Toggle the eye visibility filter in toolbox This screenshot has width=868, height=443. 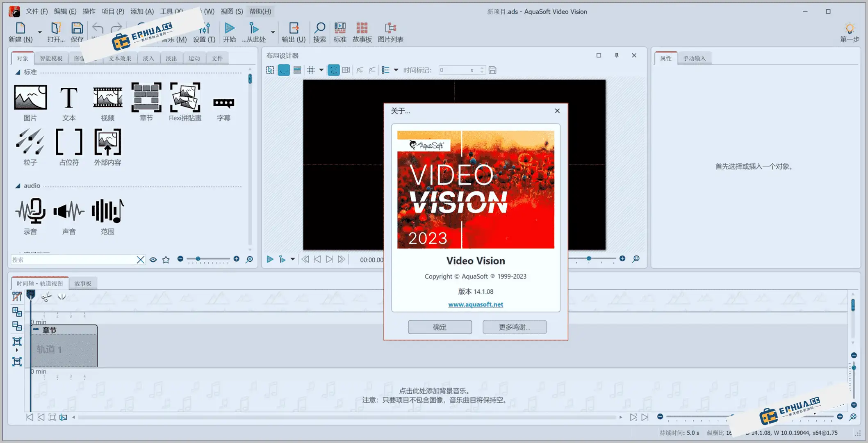[153, 260]
